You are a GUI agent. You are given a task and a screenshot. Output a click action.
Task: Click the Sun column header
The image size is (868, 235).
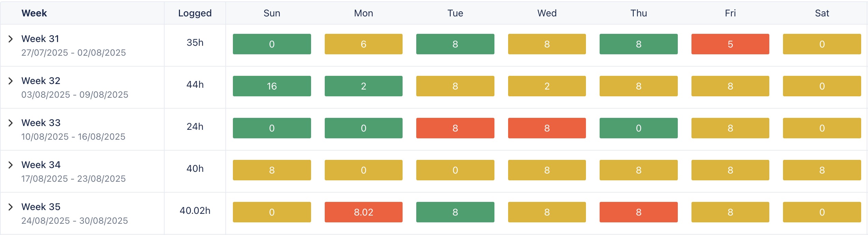[x=272, y=13]
